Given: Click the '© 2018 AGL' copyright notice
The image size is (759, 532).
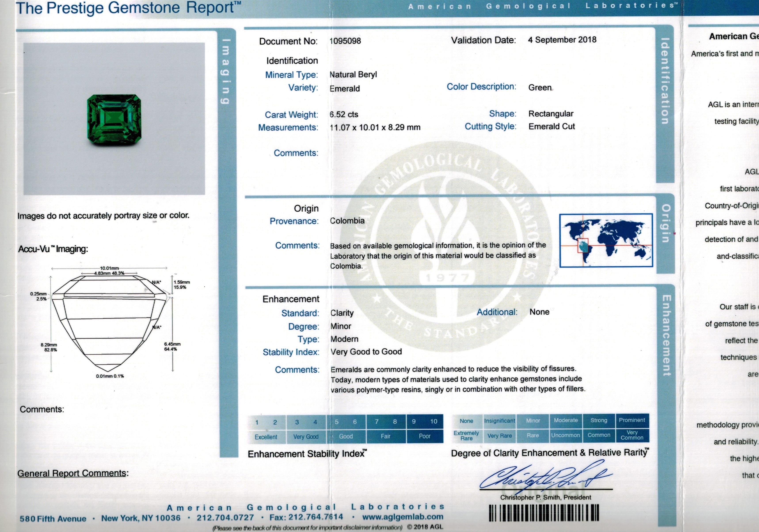Looking at the screenshot, I should coord(425,527).
